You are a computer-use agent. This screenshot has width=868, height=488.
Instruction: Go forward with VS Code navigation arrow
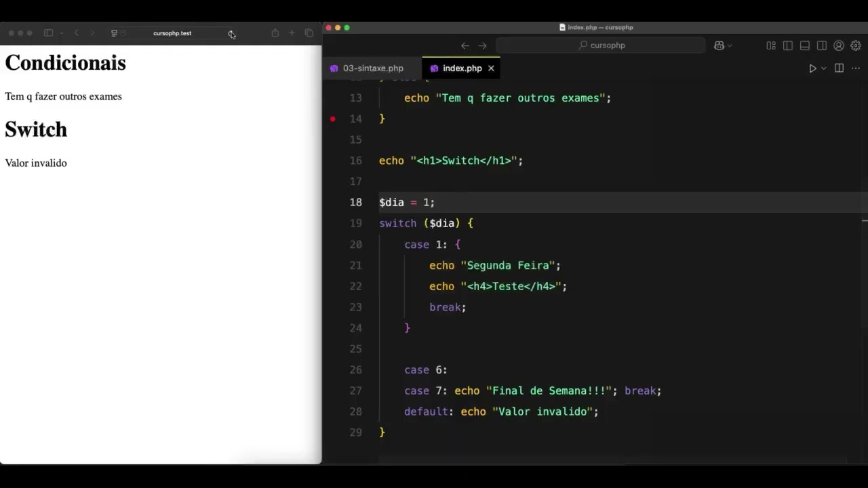[x=483, y=45]
